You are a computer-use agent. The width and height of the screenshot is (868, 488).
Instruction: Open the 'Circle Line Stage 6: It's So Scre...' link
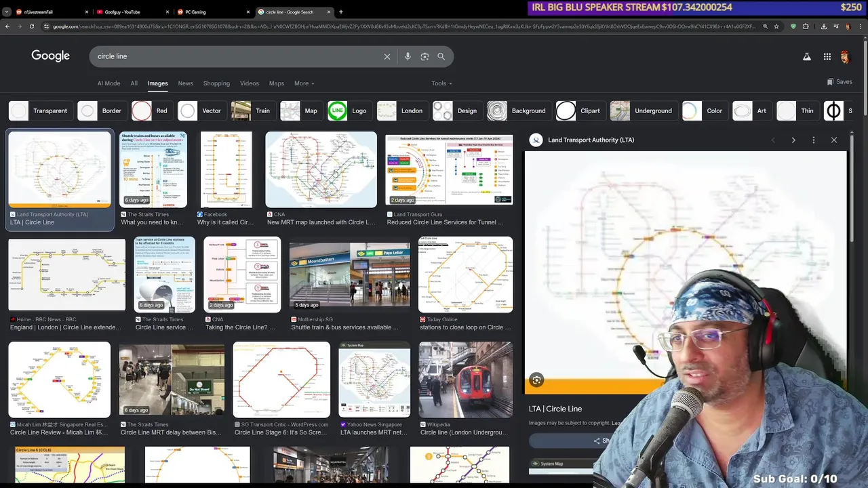[x=281, y=432]
